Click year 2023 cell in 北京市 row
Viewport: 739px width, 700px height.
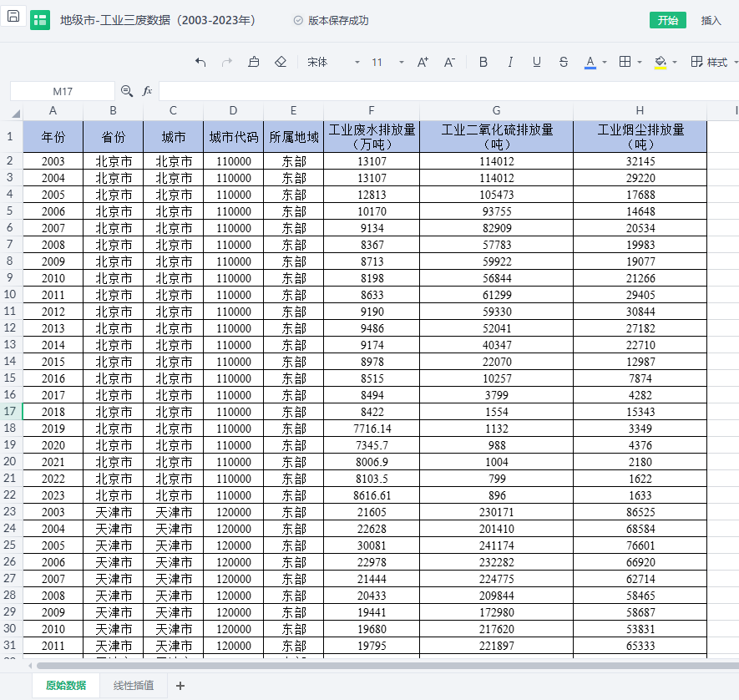pos(53,495)
